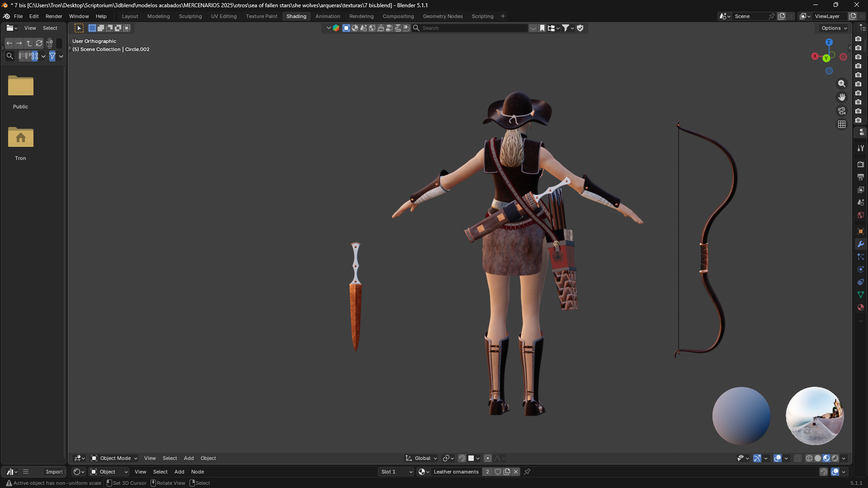Expand the Global transform orientation dropdown
Viewport: 868px width, 488px height.
(421, 458)
